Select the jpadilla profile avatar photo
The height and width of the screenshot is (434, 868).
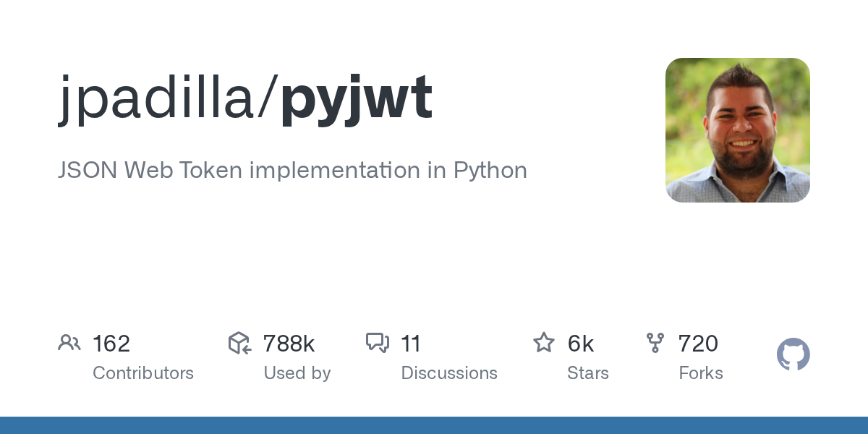(x=737, y=130)
